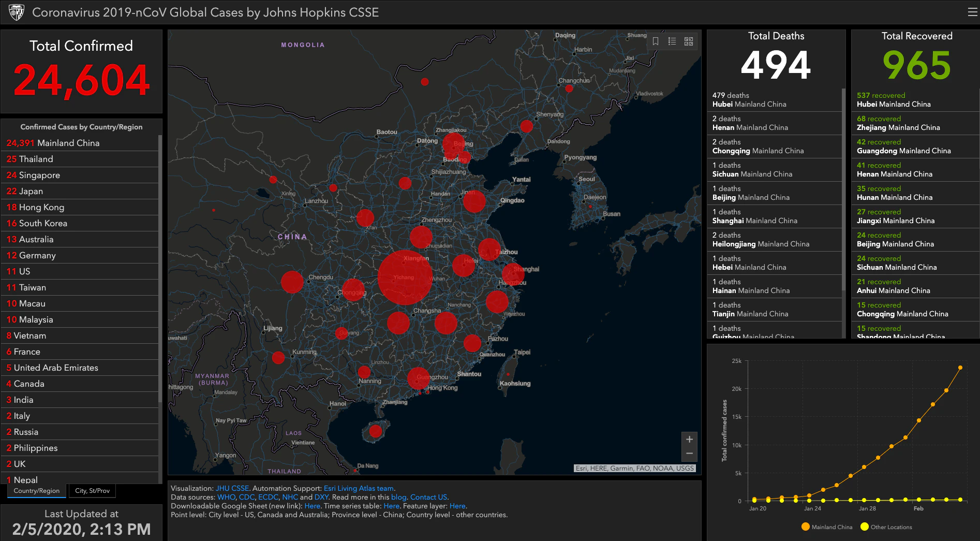980x541 pixels.
Task: Click the Johns Hopkins shield logo
Action: click(x=17, y=12)
